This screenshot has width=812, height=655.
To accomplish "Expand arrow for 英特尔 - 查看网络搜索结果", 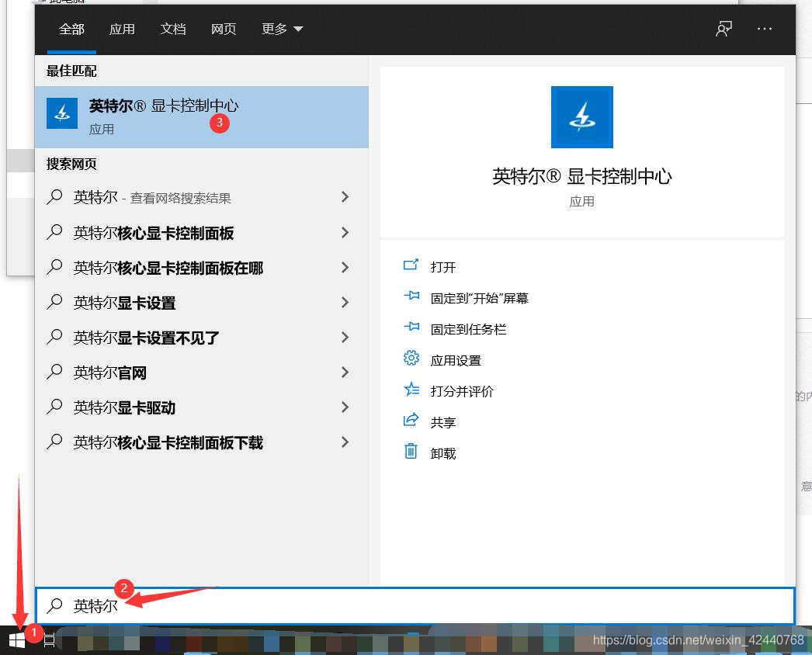I will click(x=345, y=197).
